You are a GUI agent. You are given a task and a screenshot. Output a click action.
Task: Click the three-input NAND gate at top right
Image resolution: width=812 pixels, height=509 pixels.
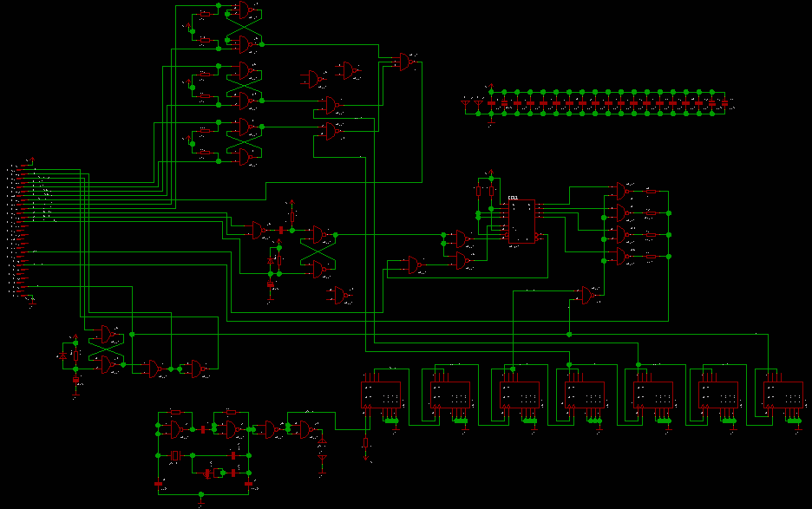pos(404,62)
